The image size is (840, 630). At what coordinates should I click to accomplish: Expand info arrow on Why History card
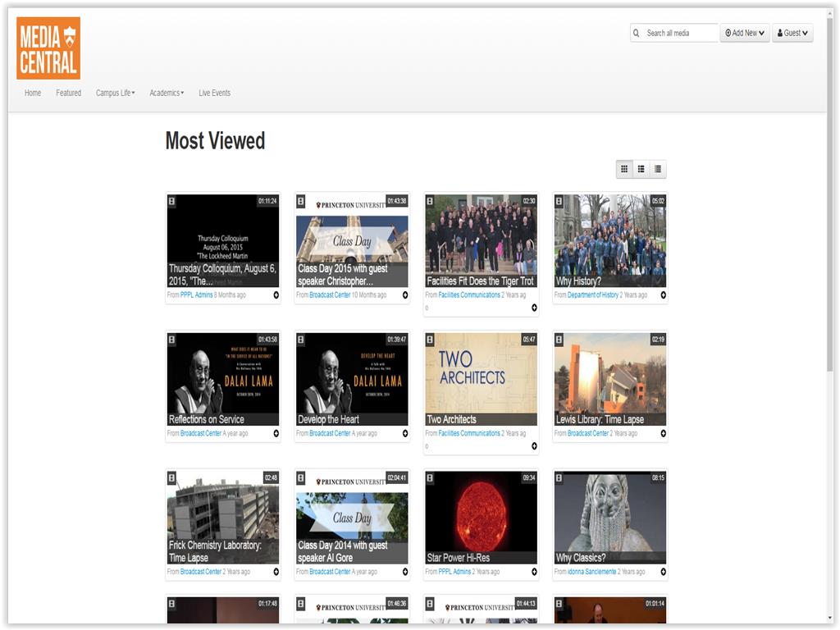point(663,295)
